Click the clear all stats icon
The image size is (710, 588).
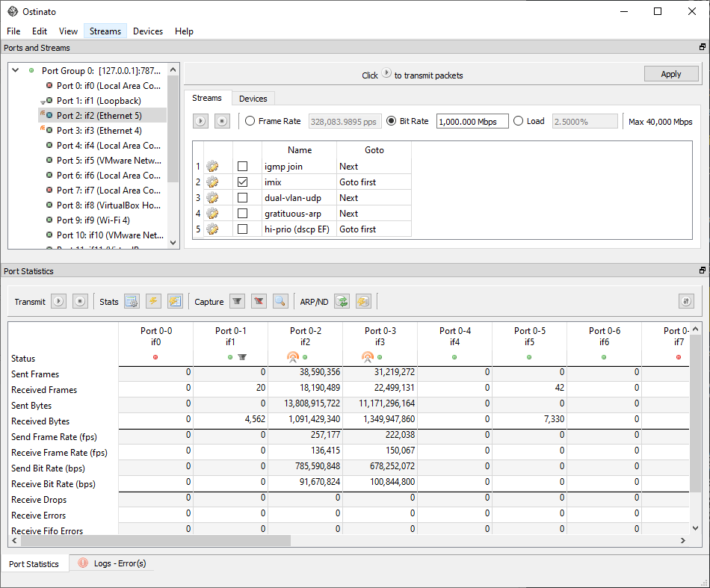tap(175, 301)
